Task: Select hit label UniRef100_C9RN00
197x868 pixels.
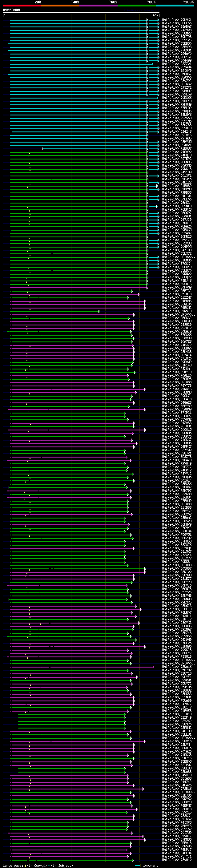Action: click(x=176, y=274)
